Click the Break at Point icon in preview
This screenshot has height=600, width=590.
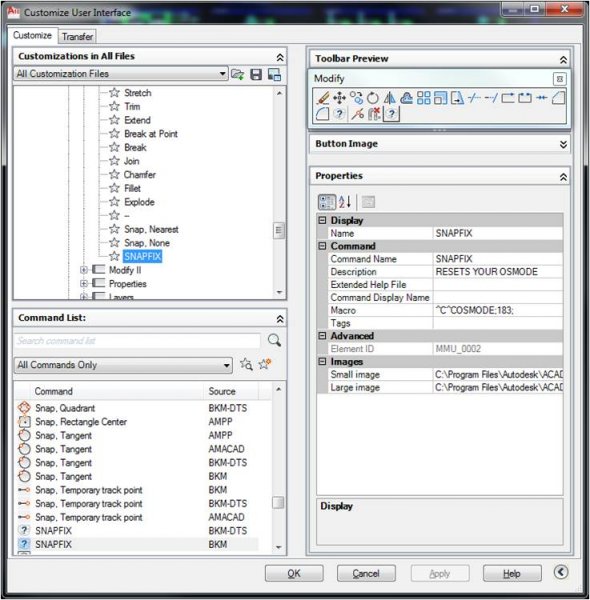(508, 98)
